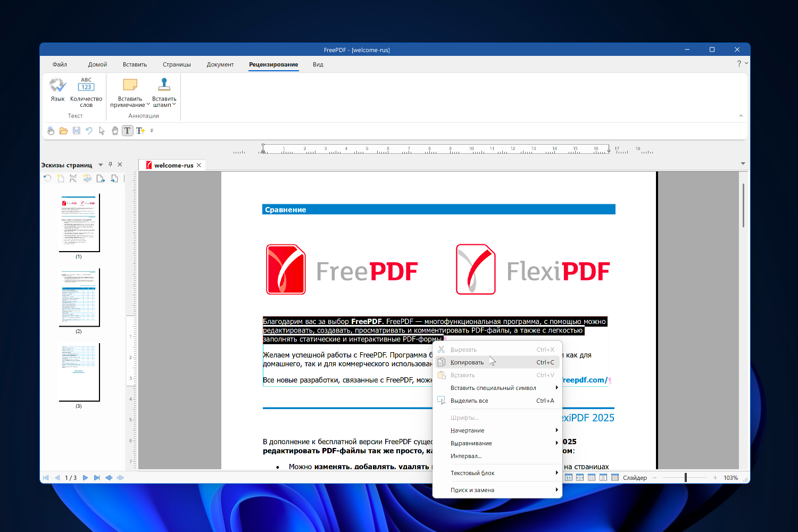Click Вырезать in the context menu
Viewport: 798px width, 532px height.
[497, 350]
